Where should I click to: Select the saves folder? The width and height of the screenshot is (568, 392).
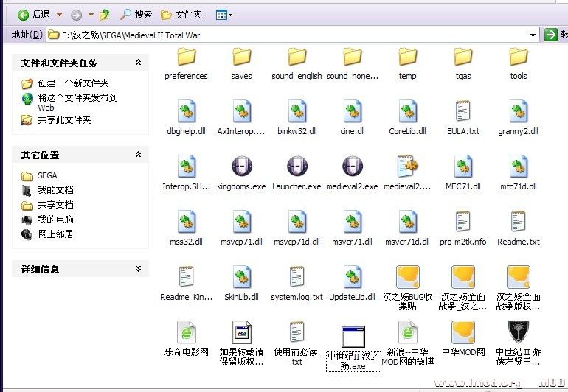tap(242, 64)
